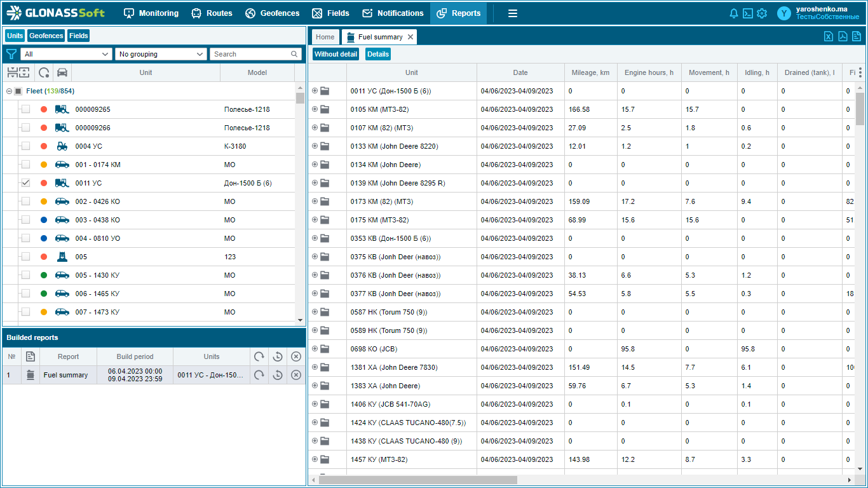Image resolution: width=868 pixels, height=488 pixels.
Task: Open the Geofences section in top menu
Action: tap(272, 13)
